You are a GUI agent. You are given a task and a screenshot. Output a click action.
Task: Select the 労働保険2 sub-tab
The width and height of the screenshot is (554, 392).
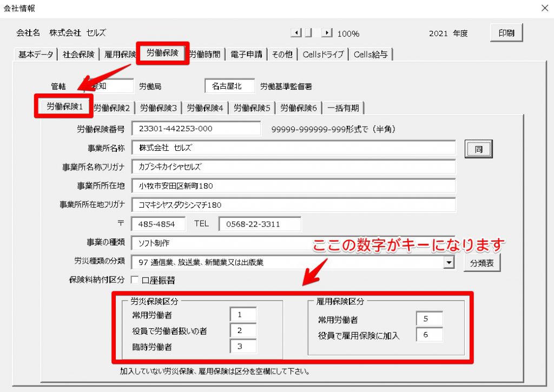112,108
